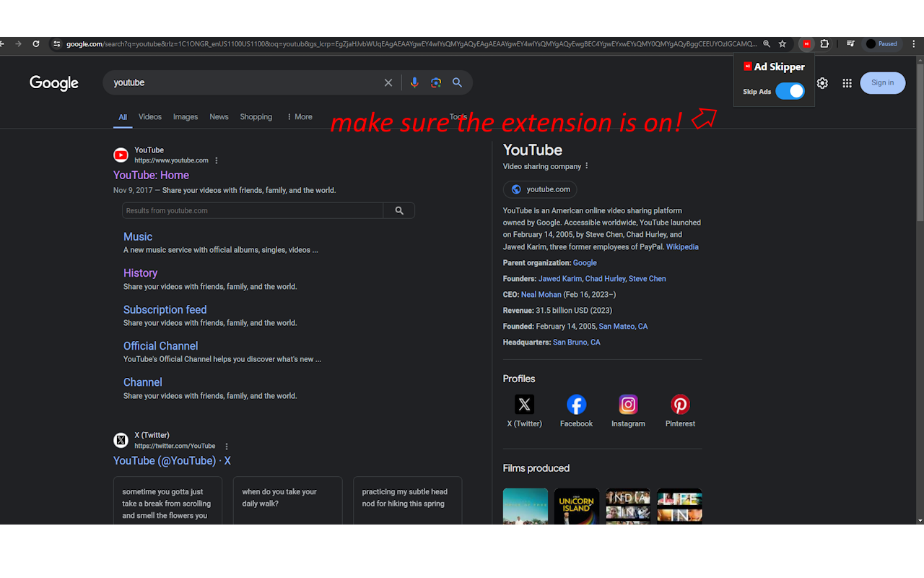Screen dimensions: 924x578
Task: Open the X (Twitter) profile icon
Action: pos(524,405)
